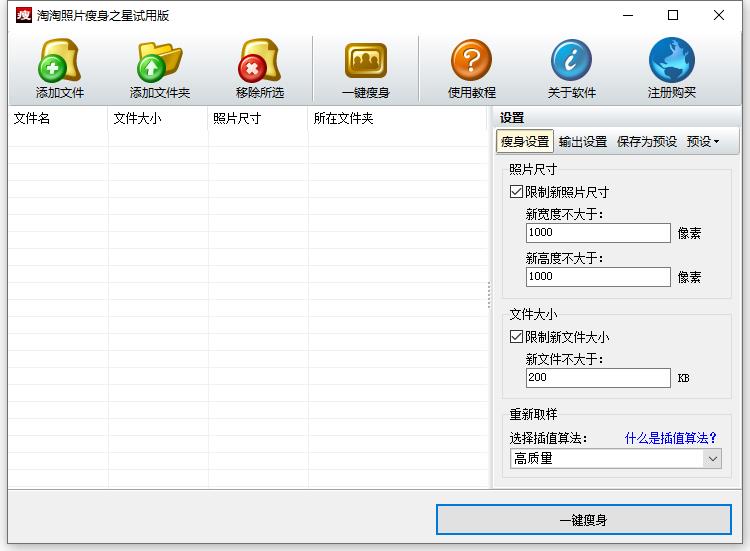Select the 移除所选 remove selected icon
Screen dimensions: 750x551
259,60
